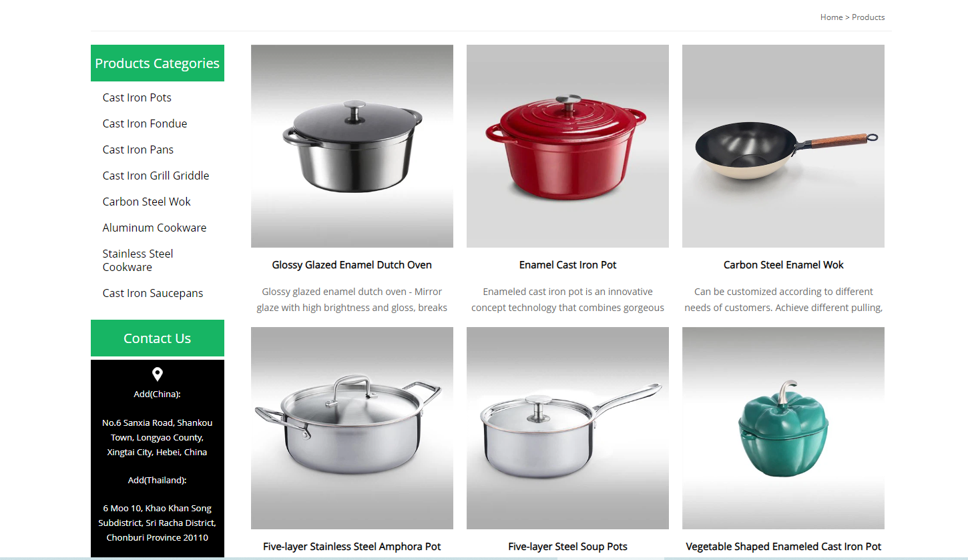Open the green Vegetable Shaped Cast Iron Pot image

(x=783, y=428)
